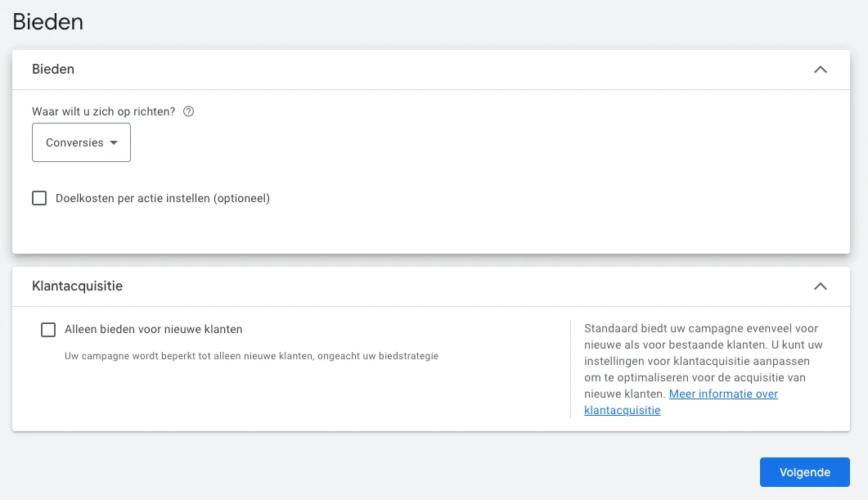Collapse the Klantacquisitie section chevron

point(821,286)
